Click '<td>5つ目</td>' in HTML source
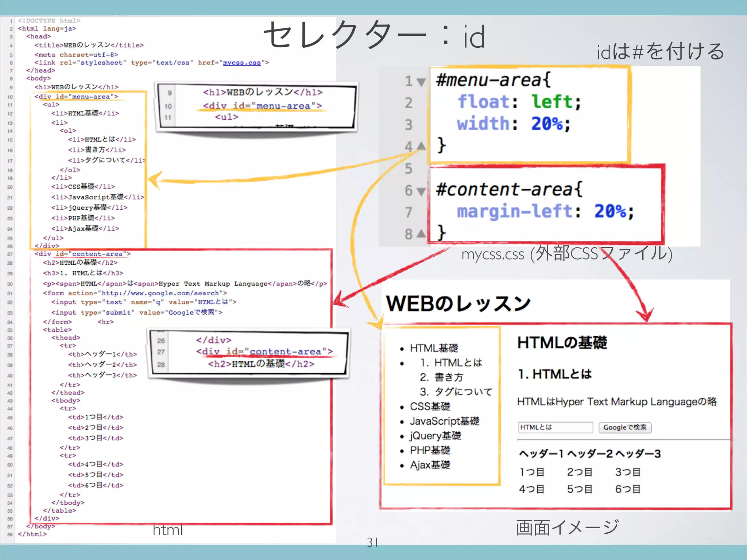 (96, 475)
